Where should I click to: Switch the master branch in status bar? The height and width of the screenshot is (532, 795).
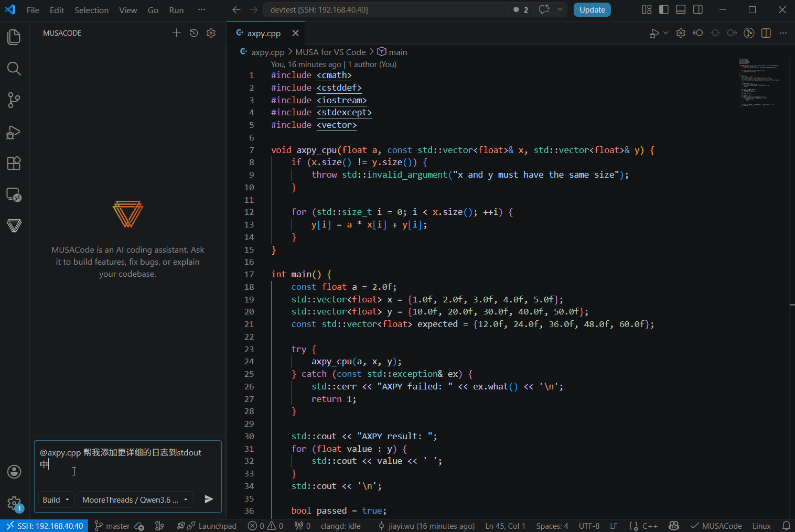point(112,526)
